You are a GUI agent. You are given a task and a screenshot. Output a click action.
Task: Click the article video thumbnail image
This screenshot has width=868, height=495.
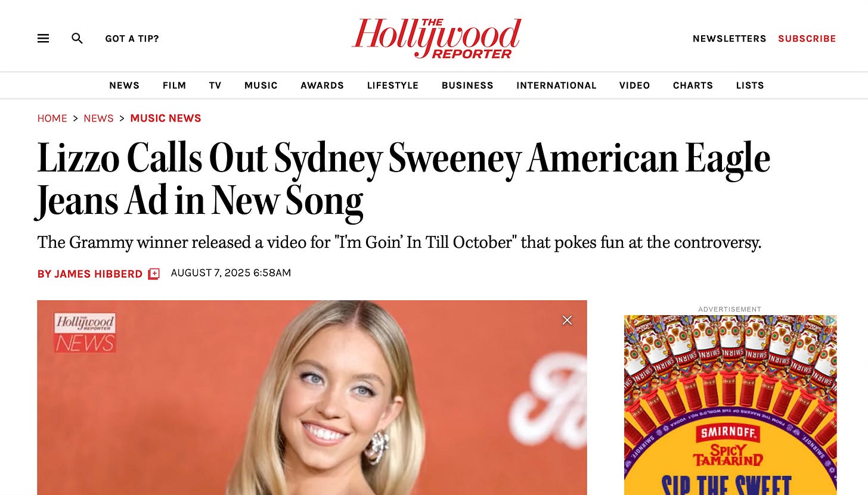(x=312, y=397)
